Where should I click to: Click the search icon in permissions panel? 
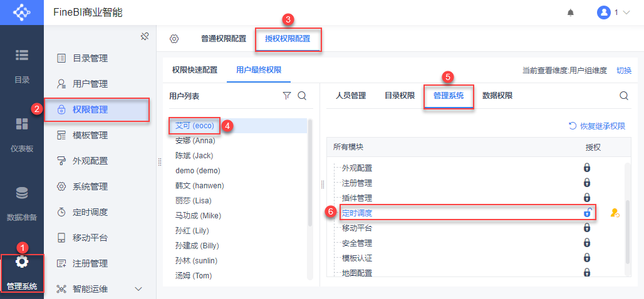tap(624, 96)
